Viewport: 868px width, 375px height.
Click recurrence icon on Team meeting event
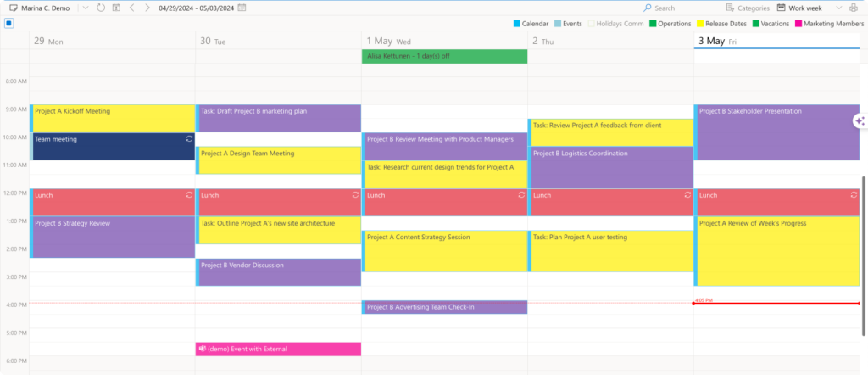click(x=190, y=138)
